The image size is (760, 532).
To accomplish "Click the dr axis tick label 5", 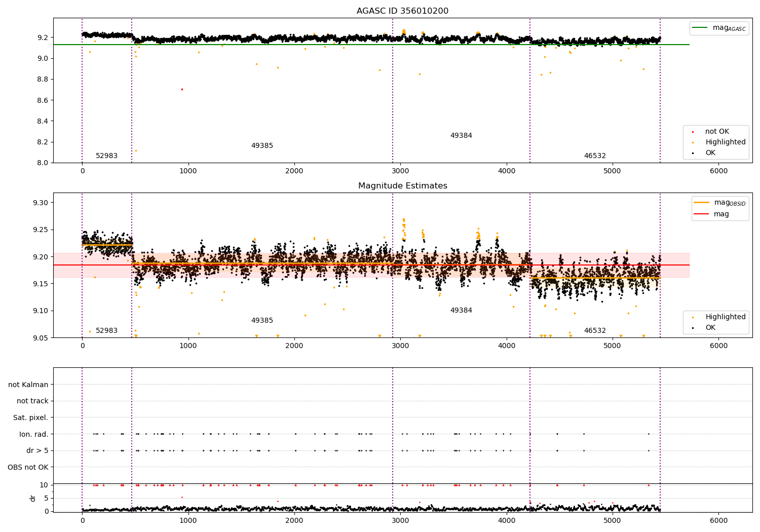I will click(x=46, y=498).
